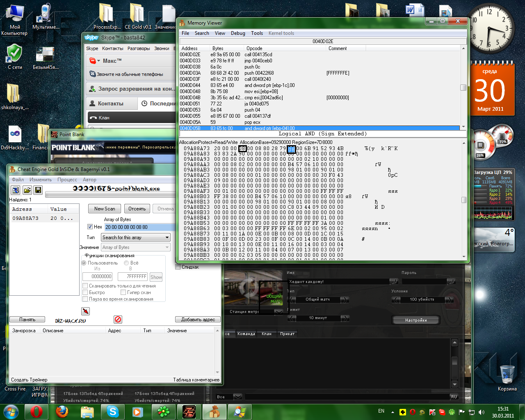The image size is (525, 420).
Task: Open the Windows Start menu
Action: point(11,411)
